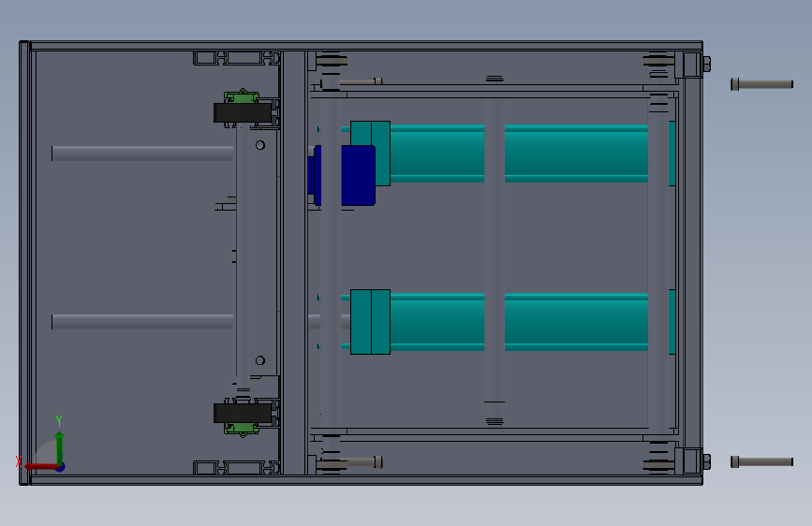Select the lower loose bolt outside frame
Image resolution: width=812 pixels, height=526 pixels.
[x=761, y=461]
